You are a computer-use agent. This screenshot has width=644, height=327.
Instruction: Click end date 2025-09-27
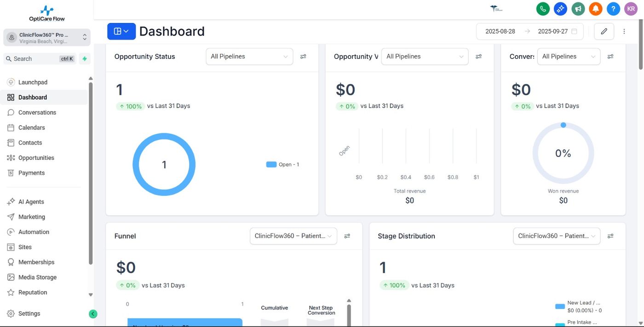point(553,31)
